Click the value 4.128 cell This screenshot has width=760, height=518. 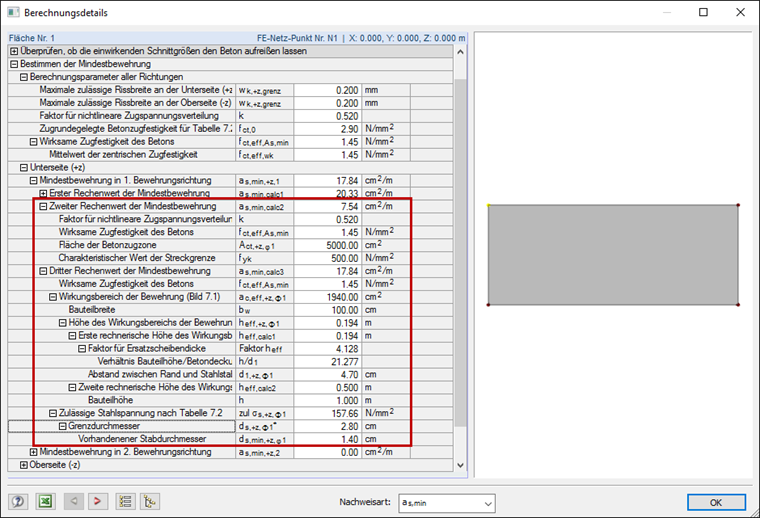[x=328, y=348]
